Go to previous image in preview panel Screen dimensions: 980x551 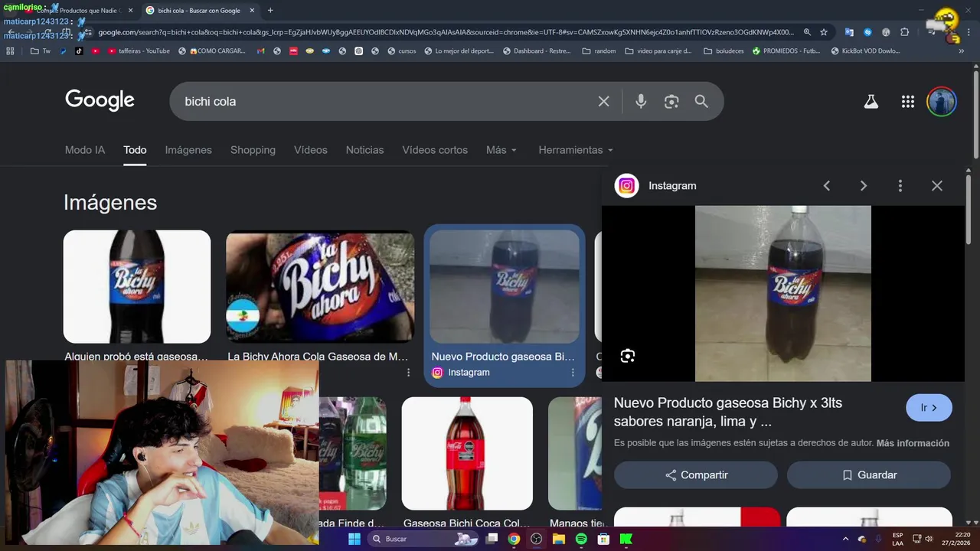pos(826,185)
